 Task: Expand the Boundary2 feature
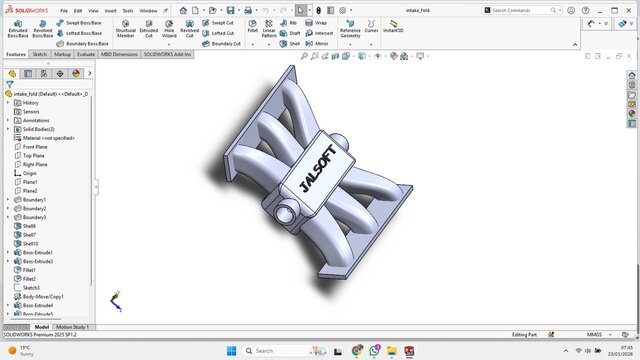point(8,209)
